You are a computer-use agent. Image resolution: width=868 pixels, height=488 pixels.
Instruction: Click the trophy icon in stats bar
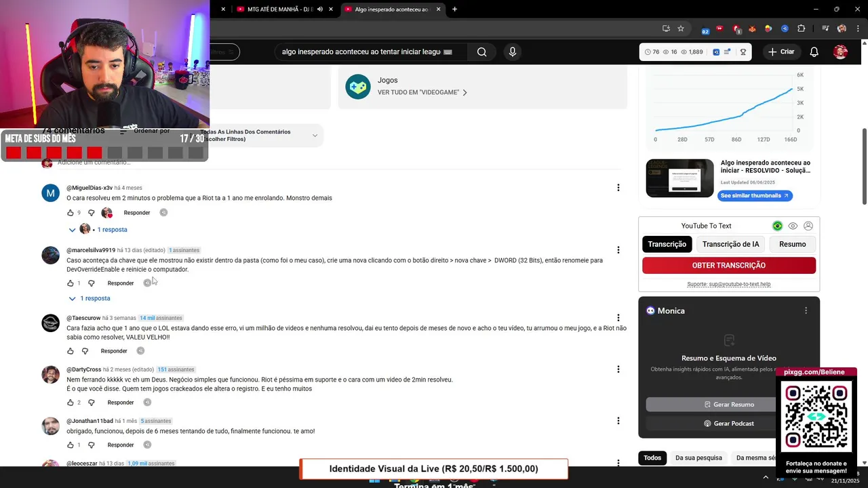[x=743, y=52]
